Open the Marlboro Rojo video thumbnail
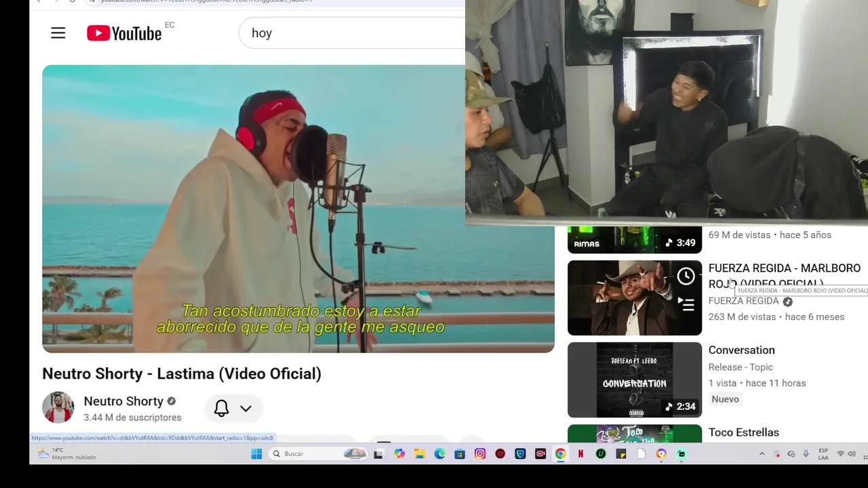 tap(635, 298)
